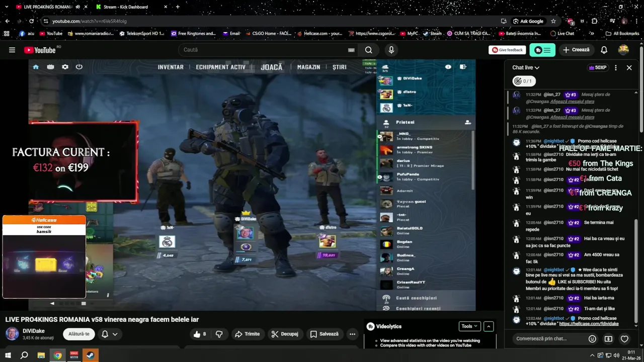
Task: Toggle the 0/1 poll indicator in chat
Action: pyautogui.click(x=524, y=81)
